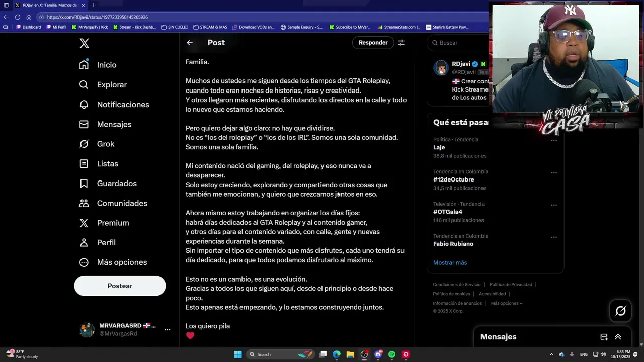Go to Inicio in the X sidebar
This screenshot has height=362, width=644.
coord(98,65)
